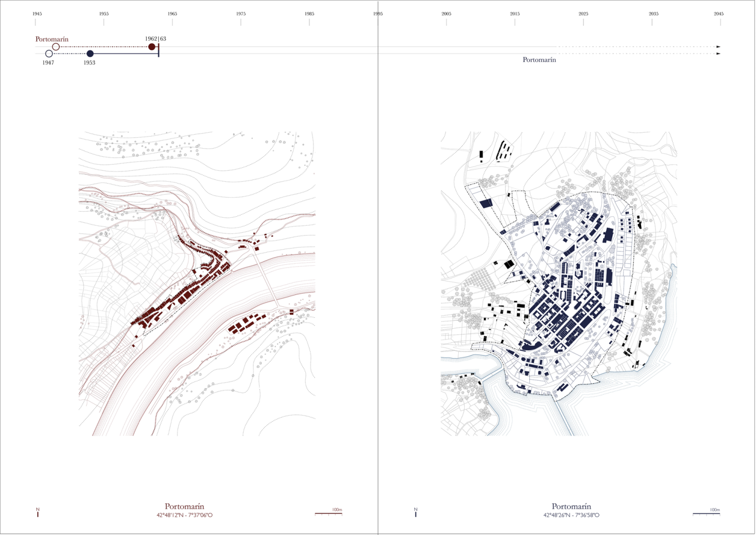Viewport: 756px width, 535px height.
Task: Click the right page's north arrow icon
Action: pyautogui.click(x=416, y=513)
